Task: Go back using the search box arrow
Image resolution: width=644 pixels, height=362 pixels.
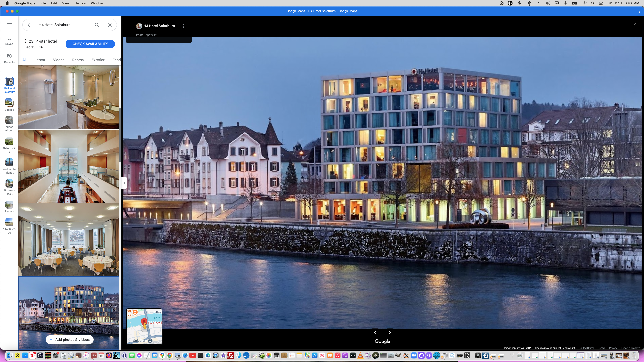Action: click(x=29, y=25)
